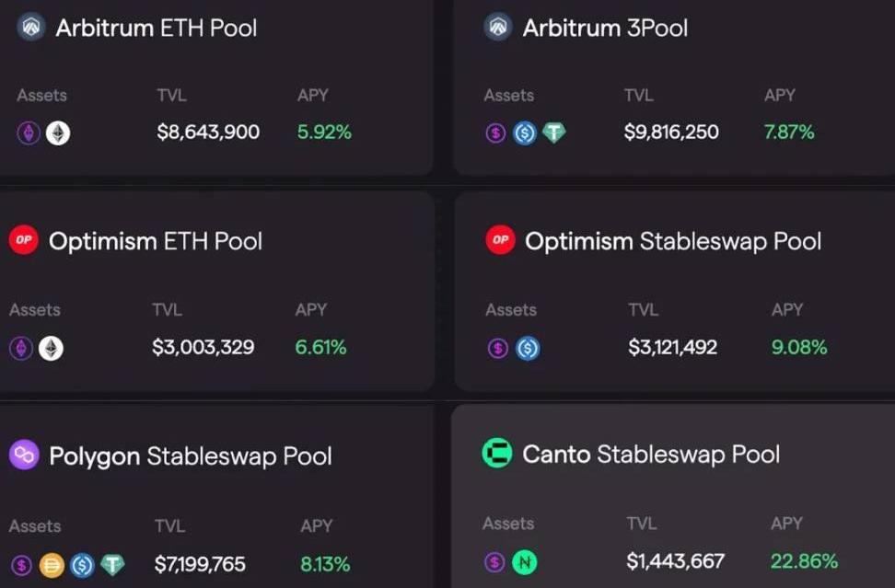Screen dimensions: 895x588
Task: Open the Optimism Stableswap Pool title
Action: coord(673,241)
